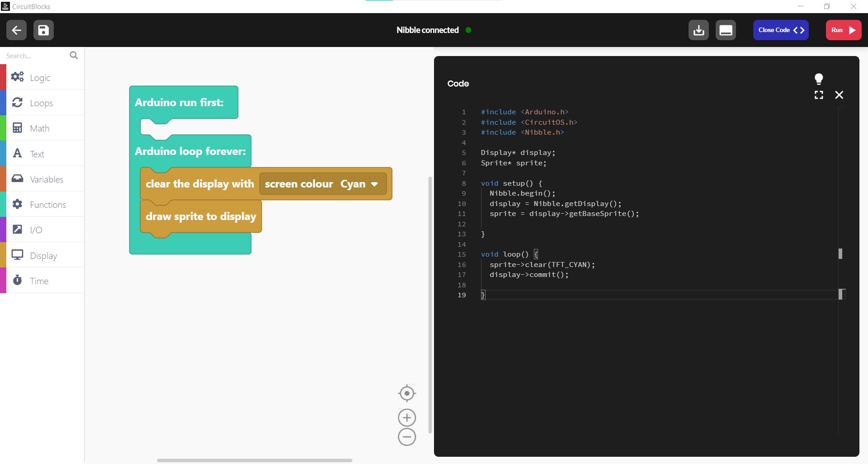Click the Display monitor icon
This screenshot has width=868, height=464.
coord(17,255)
